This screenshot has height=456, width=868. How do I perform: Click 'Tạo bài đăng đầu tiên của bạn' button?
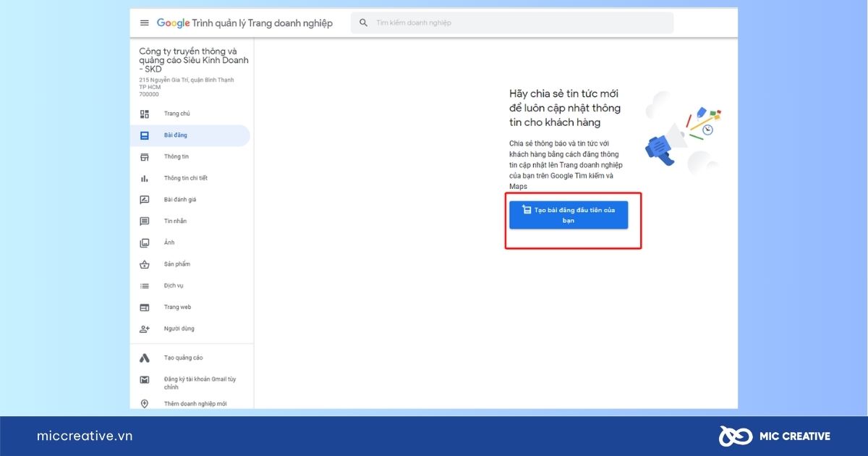(569, 215)
